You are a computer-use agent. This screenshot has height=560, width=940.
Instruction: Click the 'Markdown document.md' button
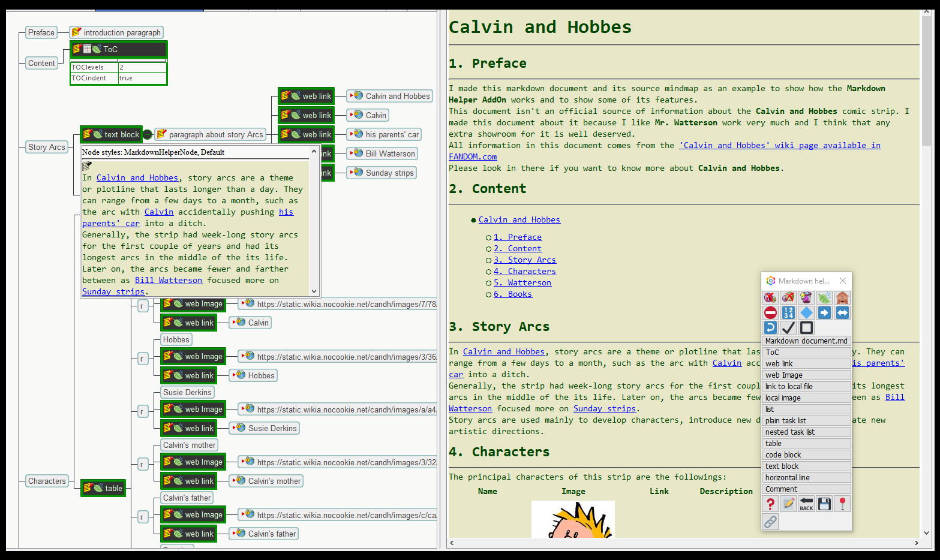pos(806,341)
